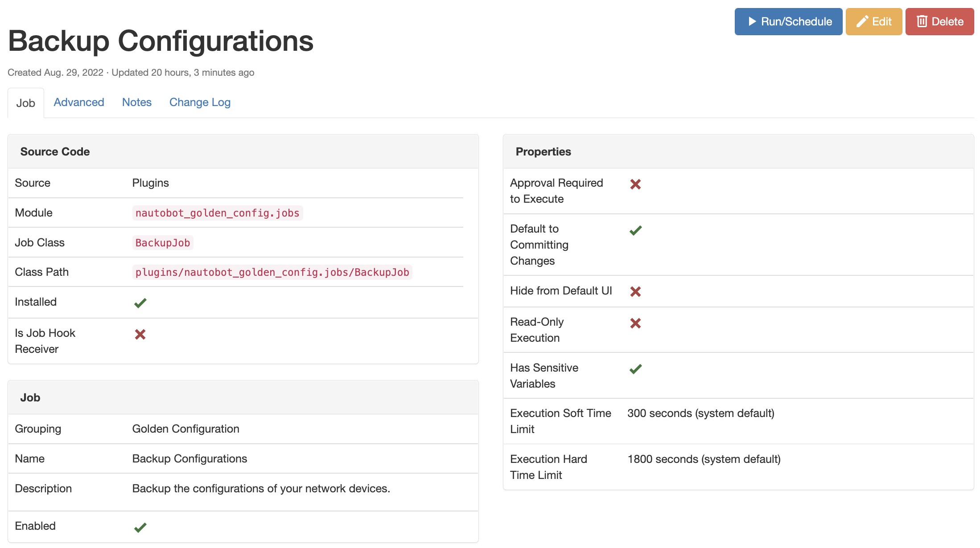Click the Is Job Hook Receiver label
Image resolution: width=980 pixels, height=548 pixels.
tap(45, 341)
